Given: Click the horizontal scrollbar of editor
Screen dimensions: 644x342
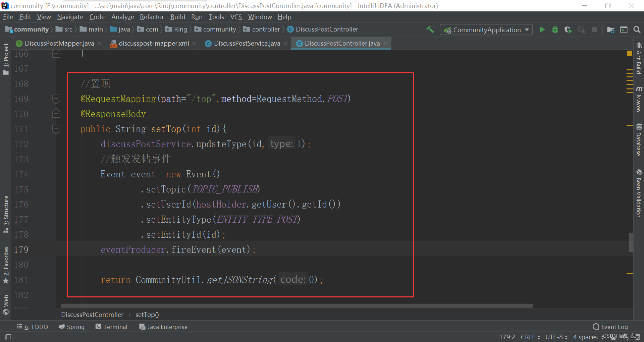Looking at the screenshot, I should tap(297, 306).
